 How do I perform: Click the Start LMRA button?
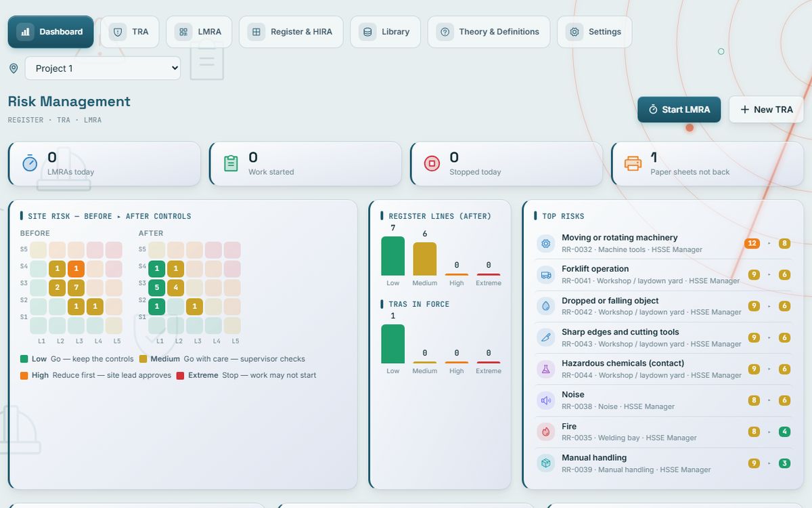pos(679,109)
